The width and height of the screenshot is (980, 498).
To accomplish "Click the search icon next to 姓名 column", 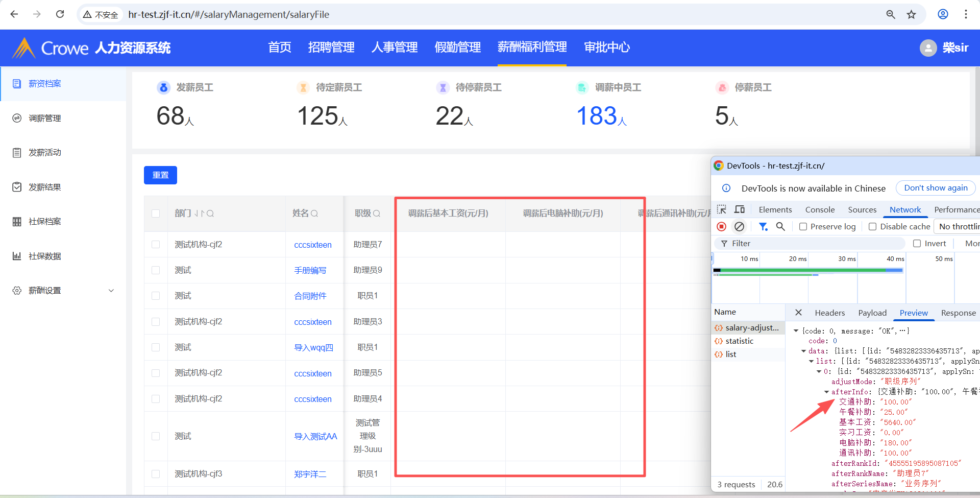I will [x=314, y=214].
